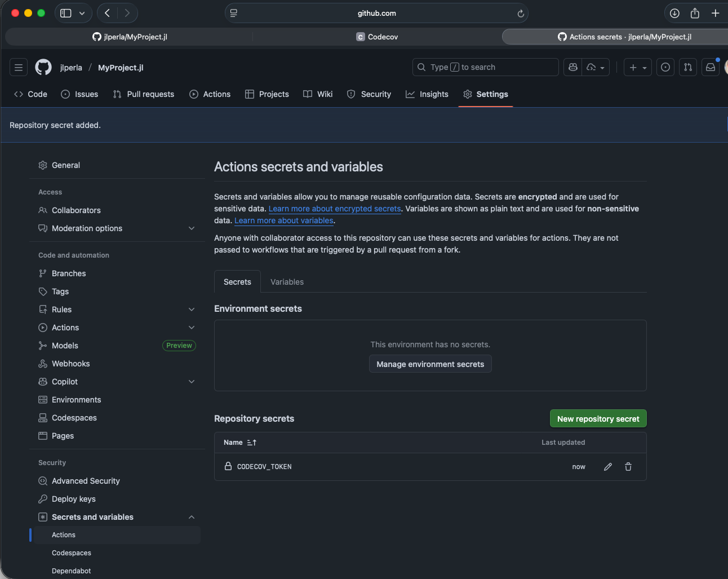Expand the Rules sidebar section
Screen dimensions: 728x579
coord(191,310)
